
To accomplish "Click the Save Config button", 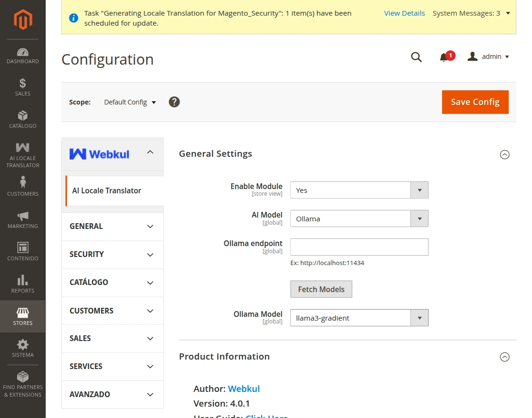I will (475, 102).
